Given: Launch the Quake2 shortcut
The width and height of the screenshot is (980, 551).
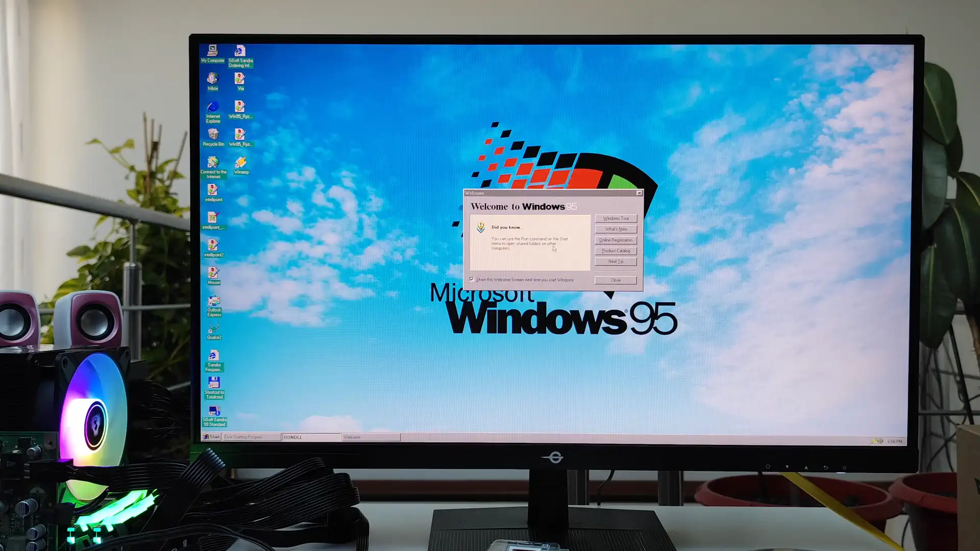Looking at the screenshot, I should click(x=214, y=331).
